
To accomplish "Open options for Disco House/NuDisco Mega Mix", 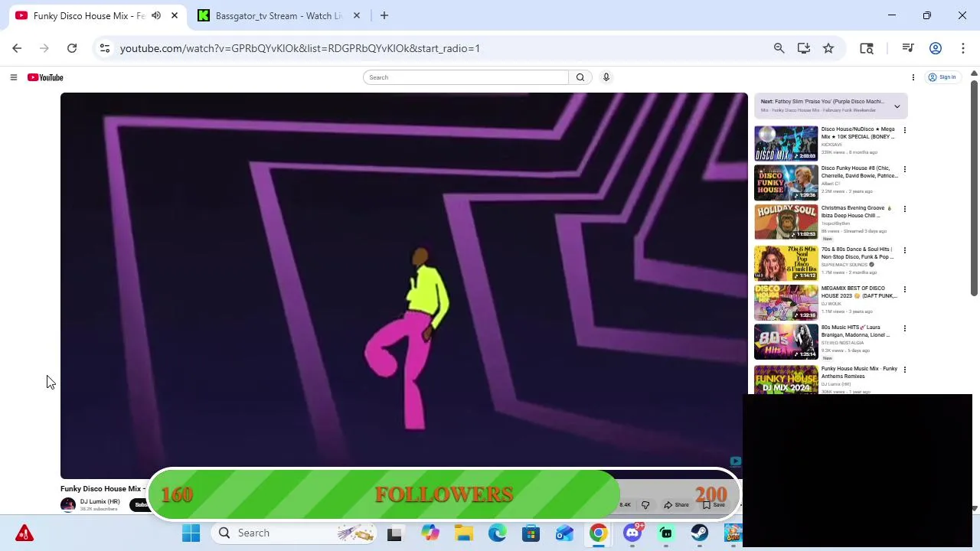I will (904, 130).
